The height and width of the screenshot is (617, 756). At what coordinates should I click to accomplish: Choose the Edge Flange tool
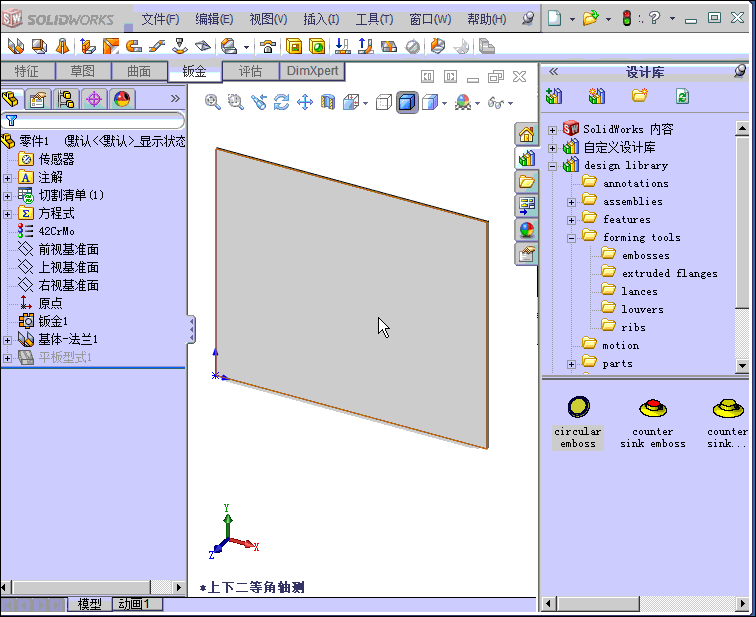click(x=87, y=46)
